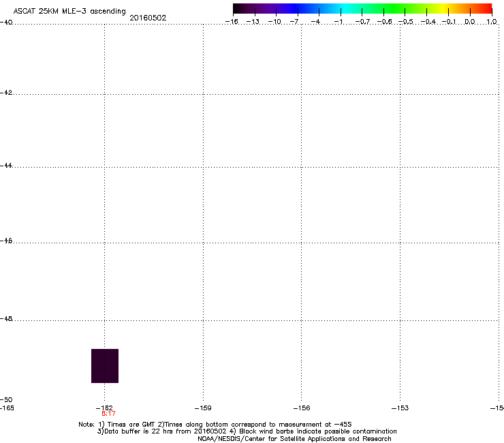Click the 0.0 color scale label
This screenshot has width=504, height=443.
470,22
